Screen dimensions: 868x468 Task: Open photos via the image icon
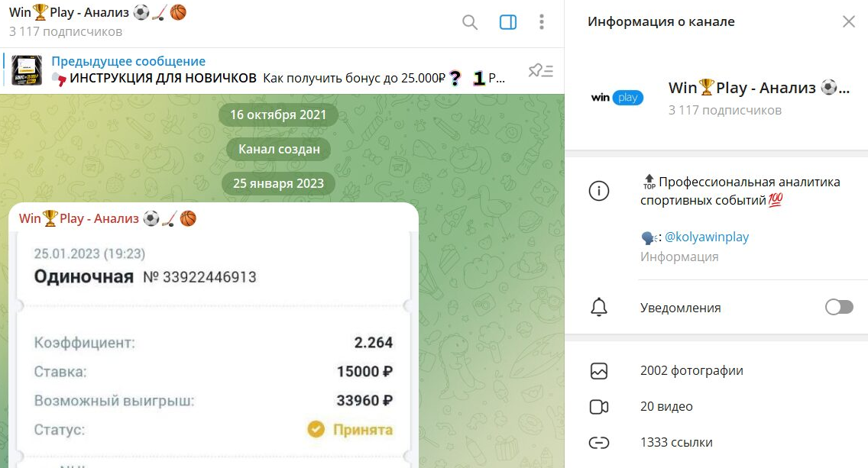pos(599,370)
